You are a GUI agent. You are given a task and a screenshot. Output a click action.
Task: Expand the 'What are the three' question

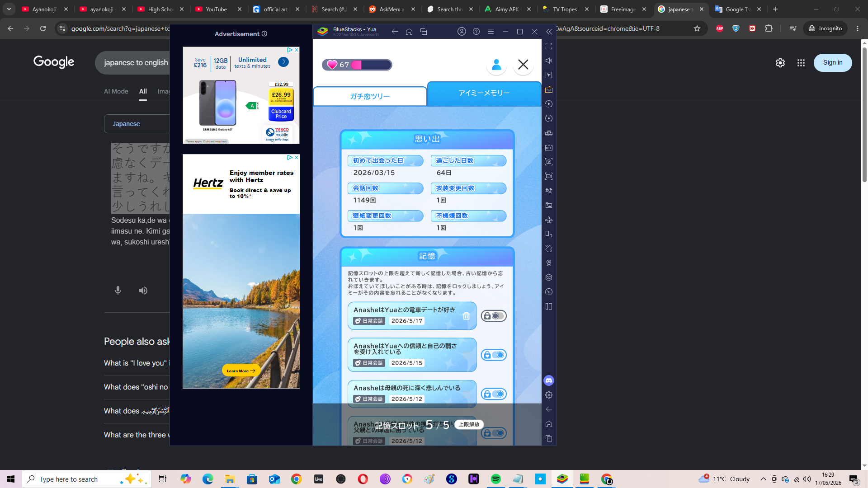[x=137, y=435]
